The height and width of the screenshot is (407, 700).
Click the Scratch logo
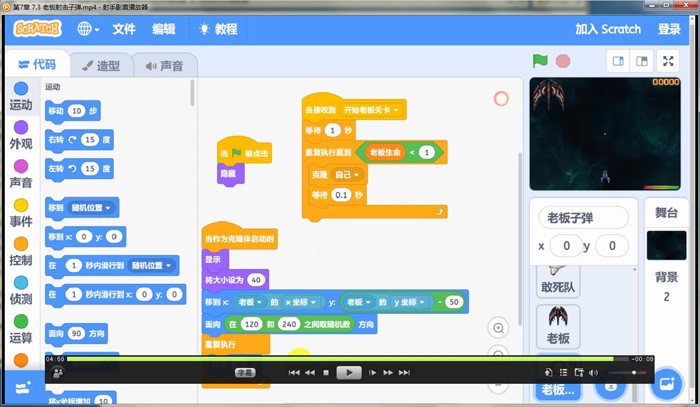tap(37, 29)
